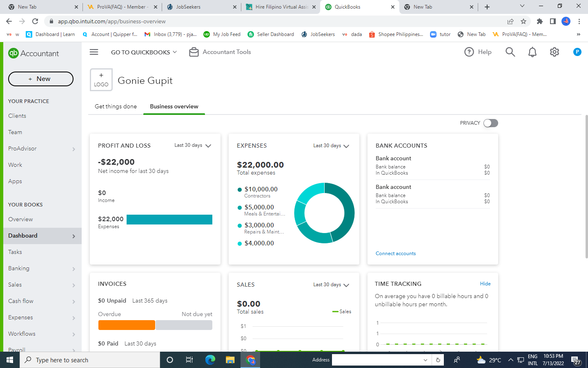The image size is (588, 368).
Task: Open the settings gear icon
Action: [554, 52]
